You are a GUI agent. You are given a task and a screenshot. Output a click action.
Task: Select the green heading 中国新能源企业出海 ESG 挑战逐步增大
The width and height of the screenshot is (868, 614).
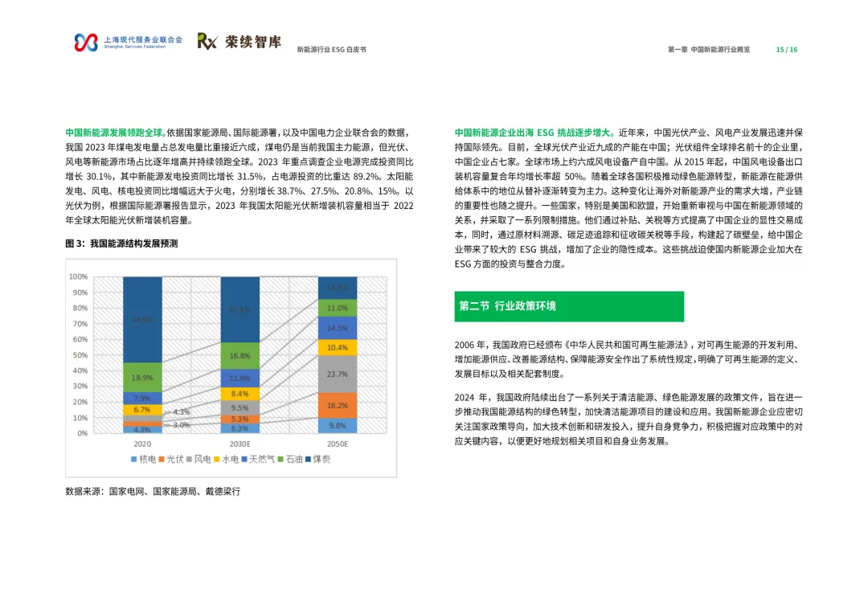[x=534, y=133]
